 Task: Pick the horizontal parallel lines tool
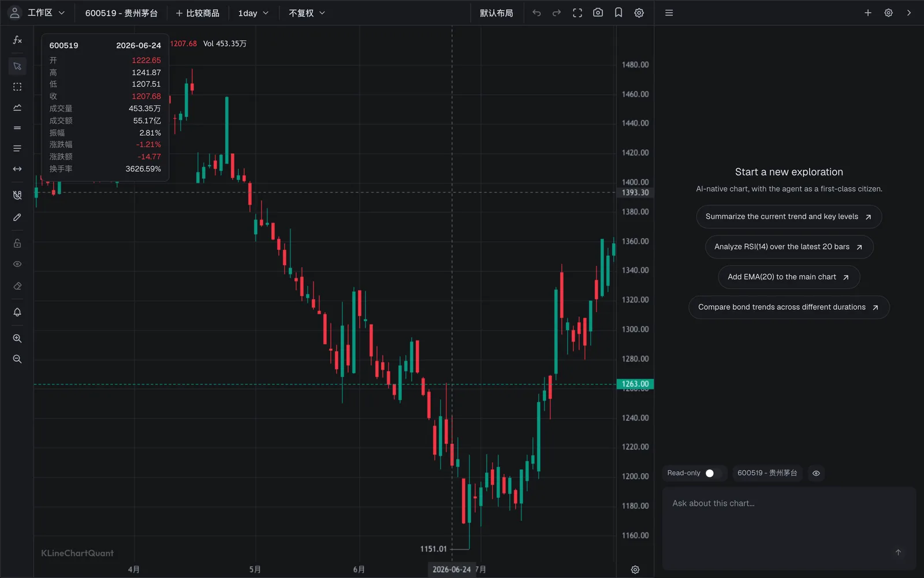click(17, 128)
